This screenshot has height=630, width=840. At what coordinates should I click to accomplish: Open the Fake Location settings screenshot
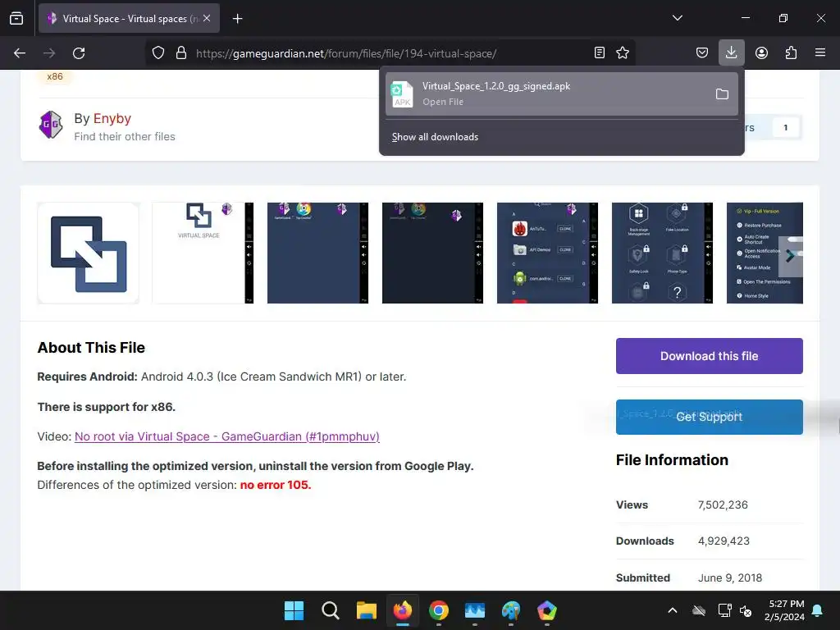pyautogui.click(x=662, y=253)
